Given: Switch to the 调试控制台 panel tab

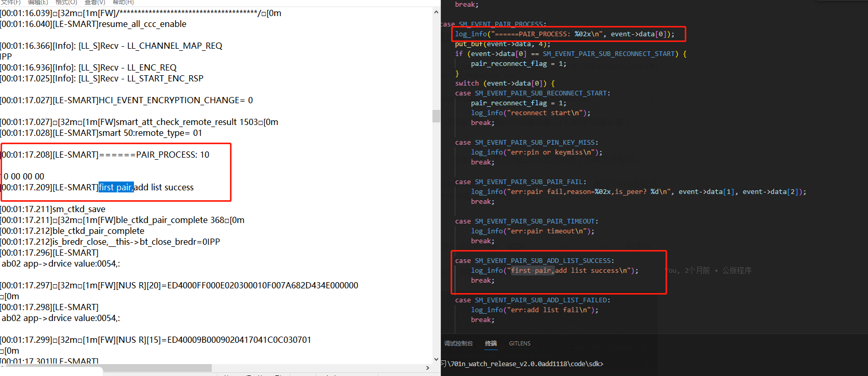Looking at the screenshot, I should [x=458, y=343].
